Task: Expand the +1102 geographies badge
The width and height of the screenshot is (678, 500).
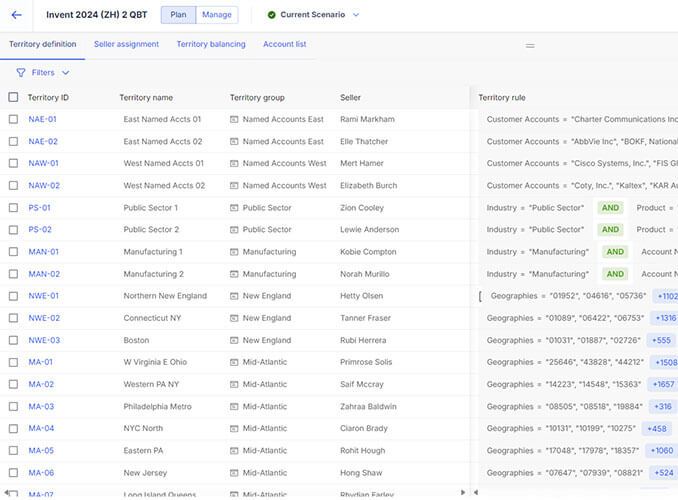Action: coord(666,296)
